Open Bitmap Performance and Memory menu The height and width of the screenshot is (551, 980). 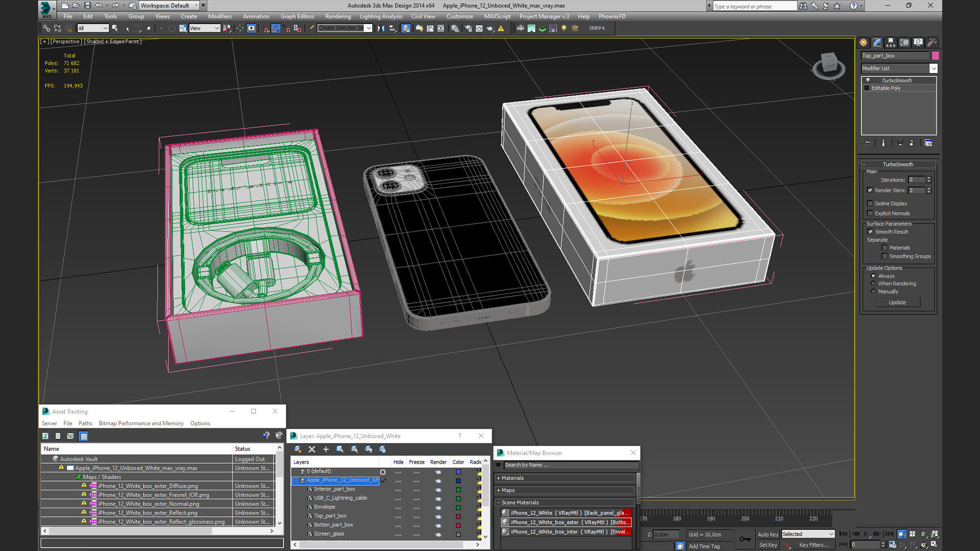pos(141,423)
